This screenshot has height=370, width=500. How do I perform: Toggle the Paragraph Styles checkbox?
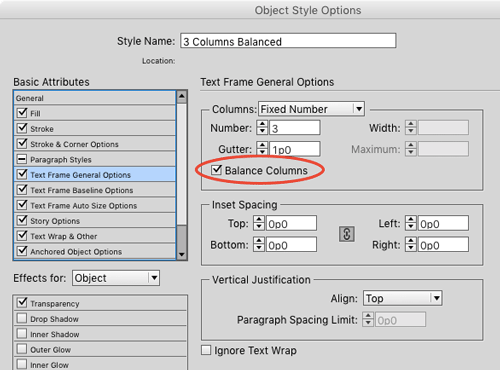pyautogui.click(x=22, y=159)
